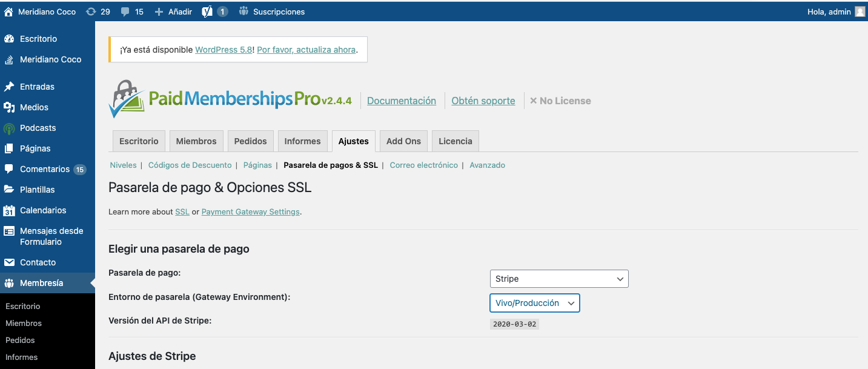The image size is (868, 369).
Task: Click the Membresía group icon in sidebar
Action: pos(9,283)
